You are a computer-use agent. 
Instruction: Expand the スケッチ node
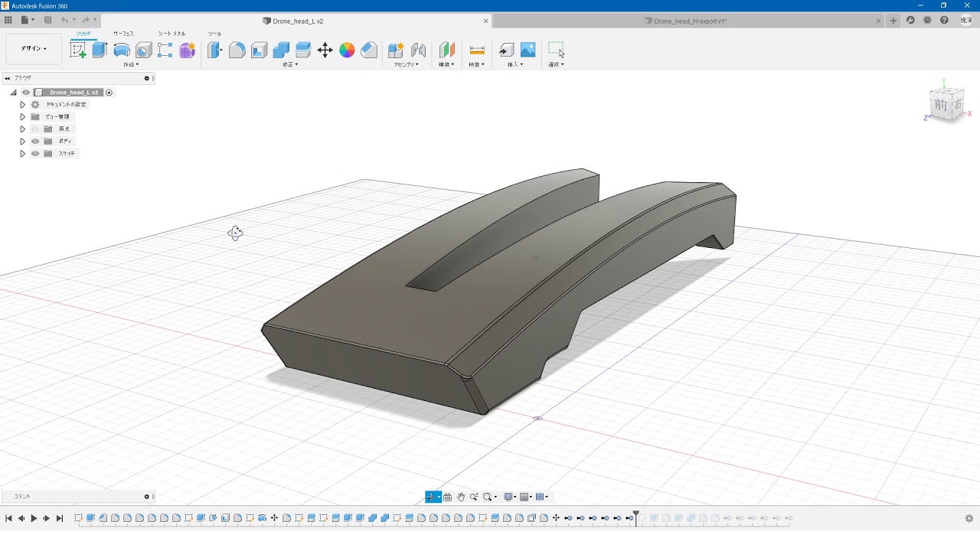click(23, 154)
